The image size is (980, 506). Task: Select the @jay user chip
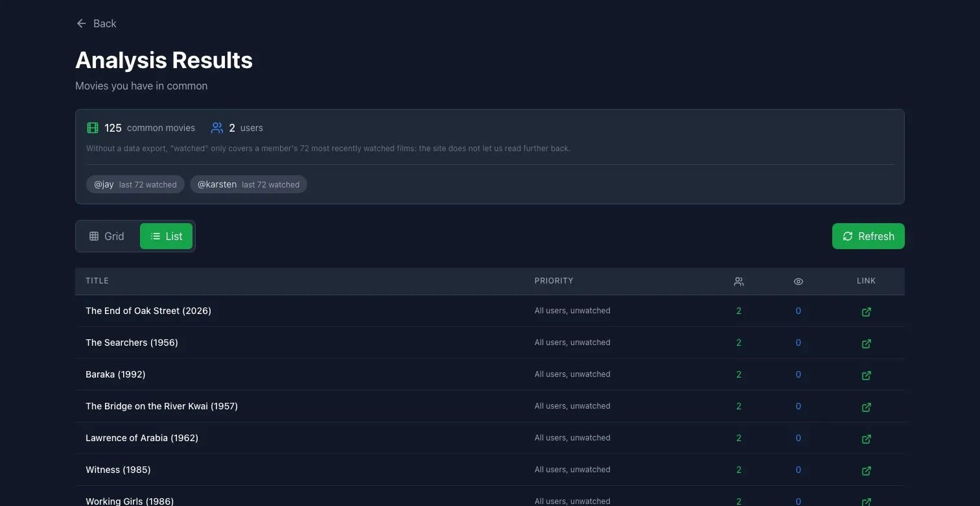[x=135, y=184]
